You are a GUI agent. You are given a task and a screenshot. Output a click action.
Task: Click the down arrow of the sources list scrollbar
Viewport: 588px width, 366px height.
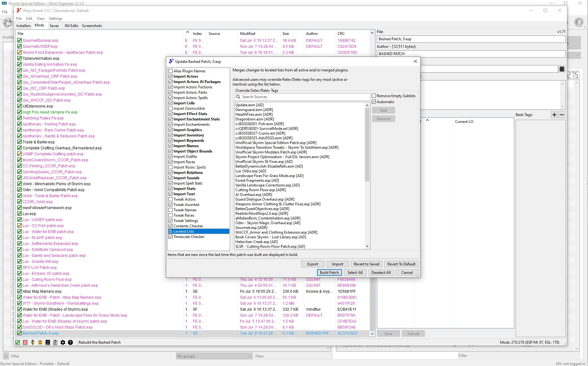coord(367,247)
